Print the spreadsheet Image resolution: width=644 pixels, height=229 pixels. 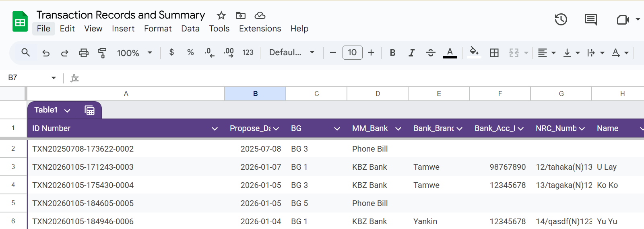tap(83, 53)
